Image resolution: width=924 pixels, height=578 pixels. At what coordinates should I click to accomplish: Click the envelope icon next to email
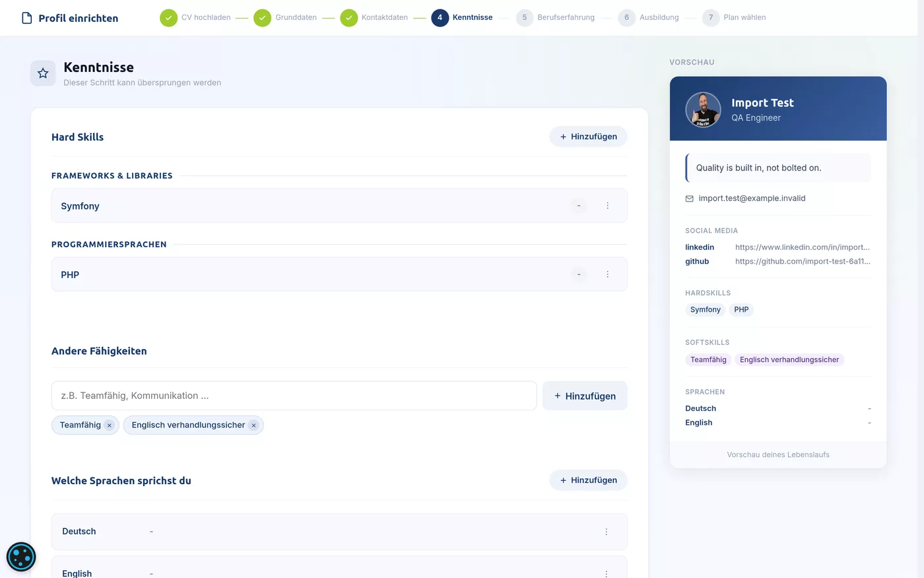coord(690,199)
